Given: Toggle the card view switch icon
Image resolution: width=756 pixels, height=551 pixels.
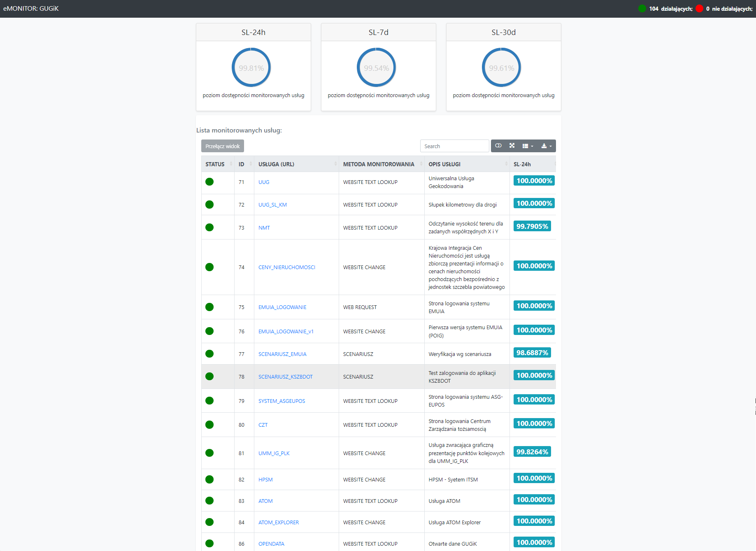Looking at the screenshot, I should (498, 146).
